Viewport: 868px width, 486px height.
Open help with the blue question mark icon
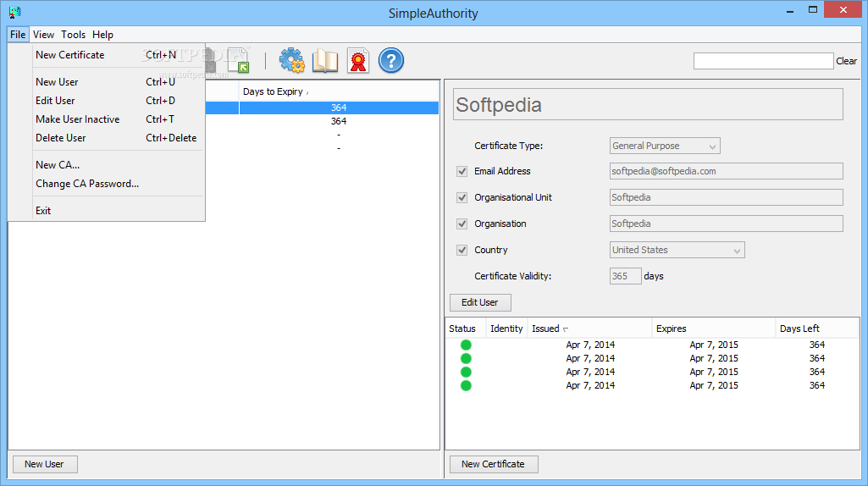pyautogui.click(x=391, y=60)
